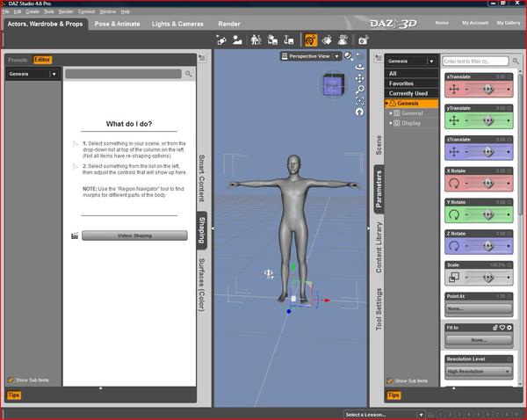Collapse the Genesis tree node
Screen dimensions: 527x420
coord(386,103)
